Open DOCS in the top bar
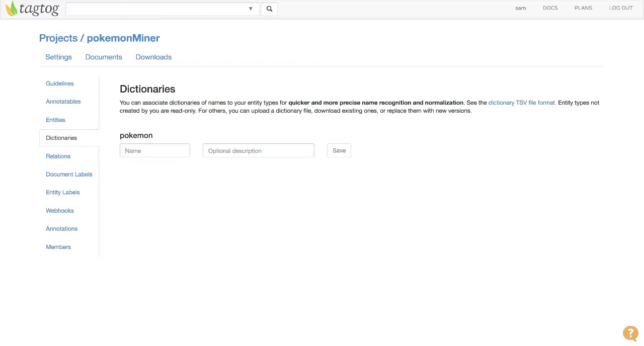The image size is (644, 346). pyautogui.click(x=550, y=8)
